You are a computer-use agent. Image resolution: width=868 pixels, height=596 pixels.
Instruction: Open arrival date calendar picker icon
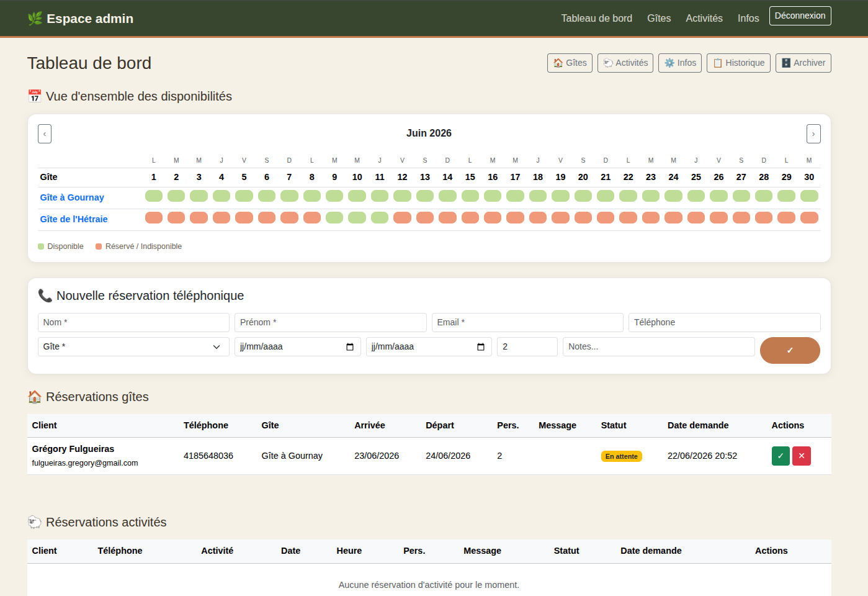pyautogui.click(x=350, y=346)
